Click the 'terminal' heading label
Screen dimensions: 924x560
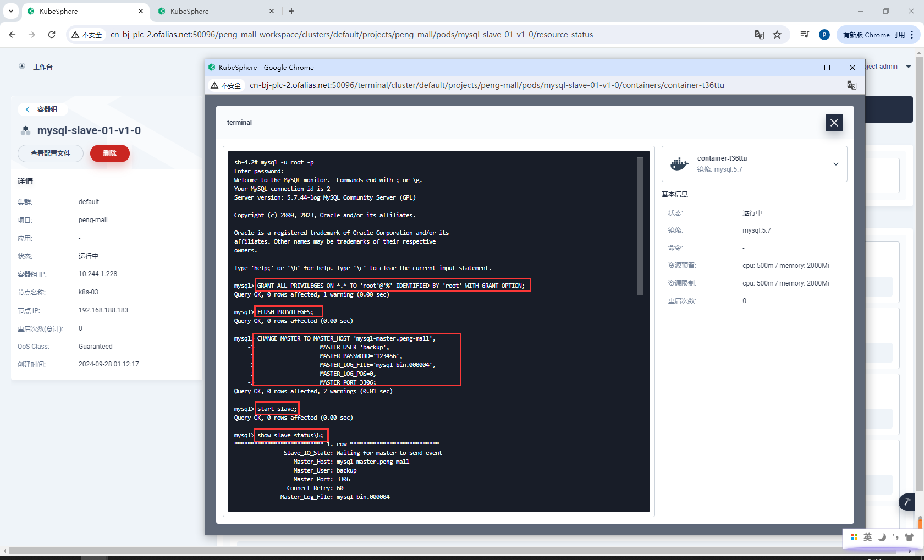click(239, 123)
